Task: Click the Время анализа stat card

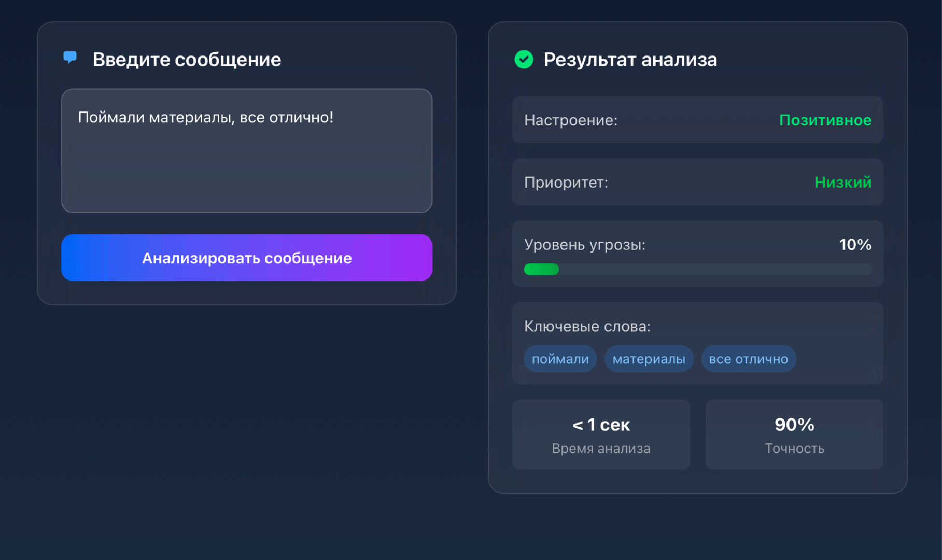Action: tap(601, 435)
